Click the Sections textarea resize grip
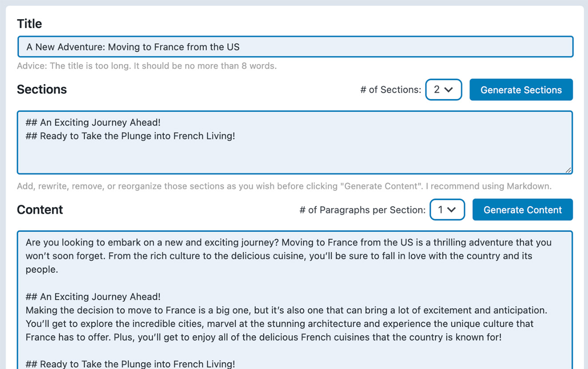This screenshot has width=588, height=369. click(568, 170)
